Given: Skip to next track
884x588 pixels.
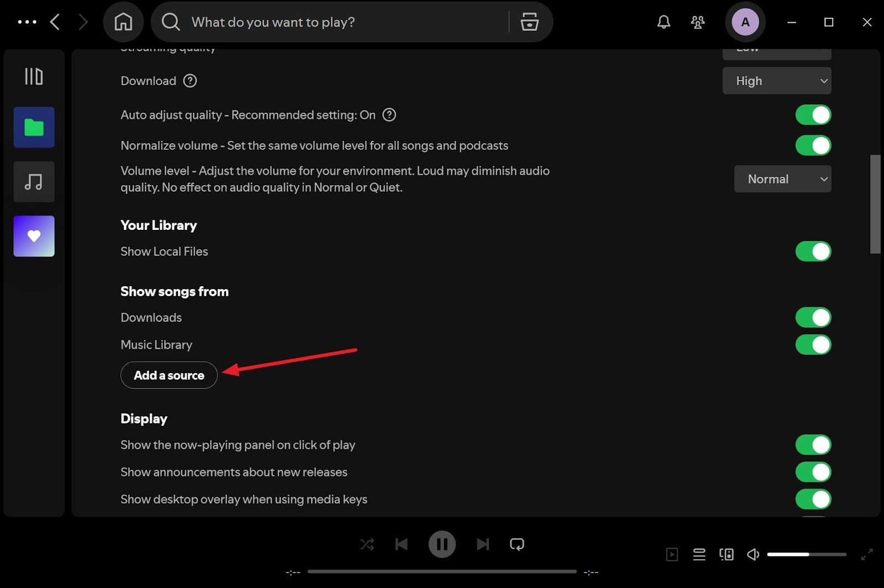Looking at the screenshot, I should (x=482, y=544).
